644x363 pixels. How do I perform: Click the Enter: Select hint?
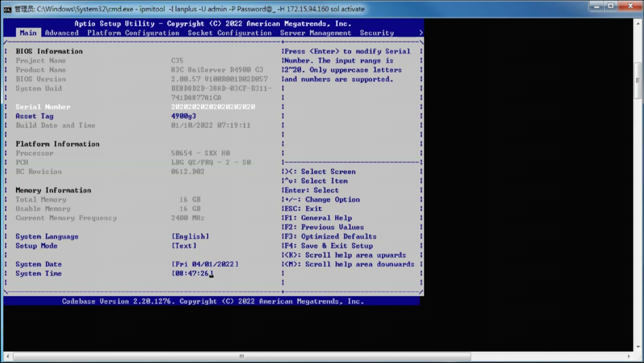312,190
